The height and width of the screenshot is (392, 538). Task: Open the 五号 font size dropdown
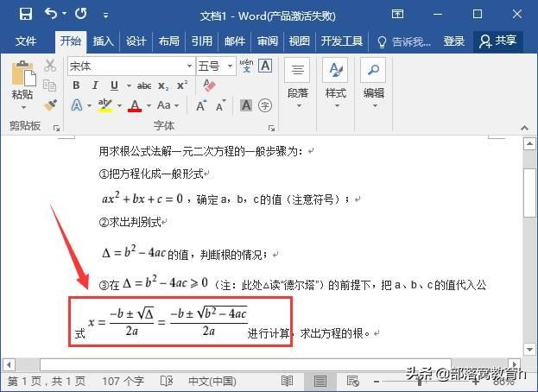(231, 66)
